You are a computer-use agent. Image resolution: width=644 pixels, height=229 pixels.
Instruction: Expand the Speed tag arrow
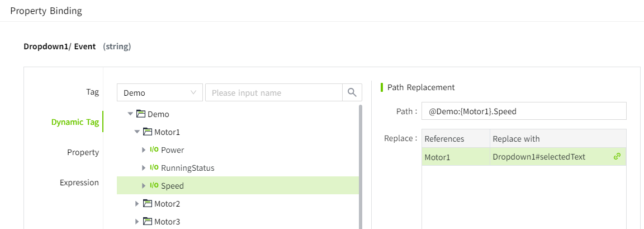[x=144, y=186]
